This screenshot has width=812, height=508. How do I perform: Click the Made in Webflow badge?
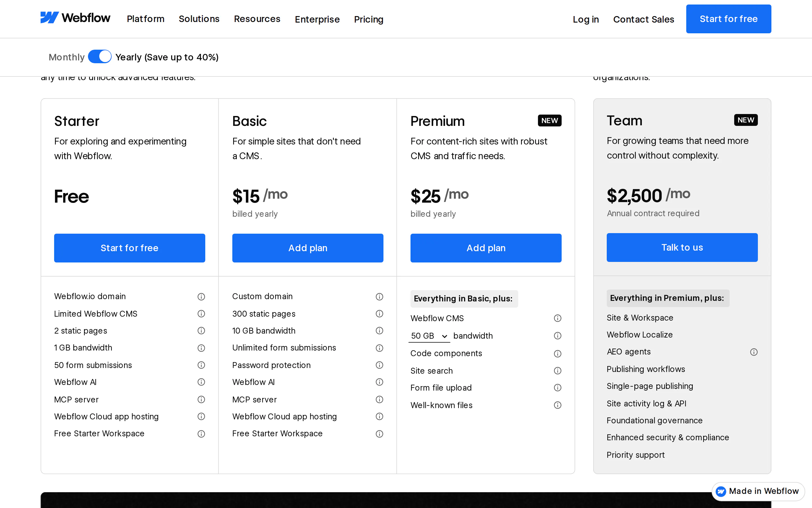tap(758, 491)
